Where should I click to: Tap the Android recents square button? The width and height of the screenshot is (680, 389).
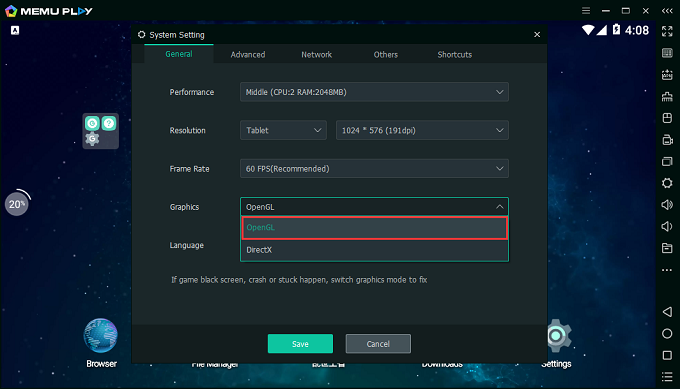click(667, 355)
